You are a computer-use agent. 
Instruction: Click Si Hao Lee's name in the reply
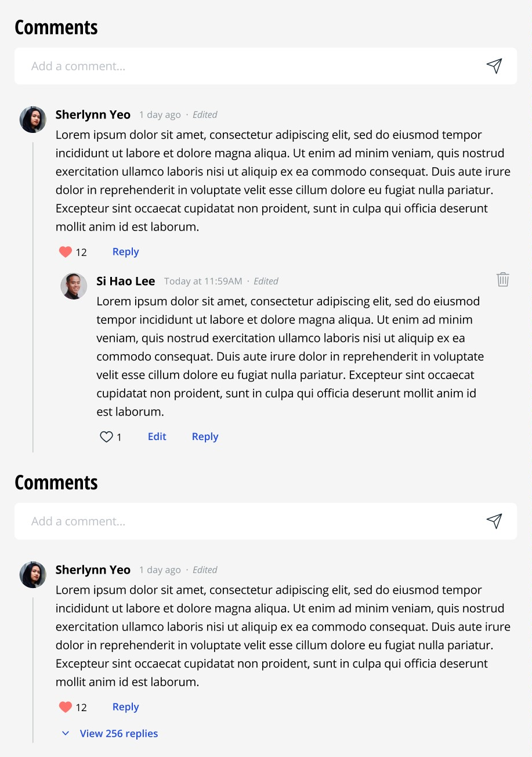(125, 282)
